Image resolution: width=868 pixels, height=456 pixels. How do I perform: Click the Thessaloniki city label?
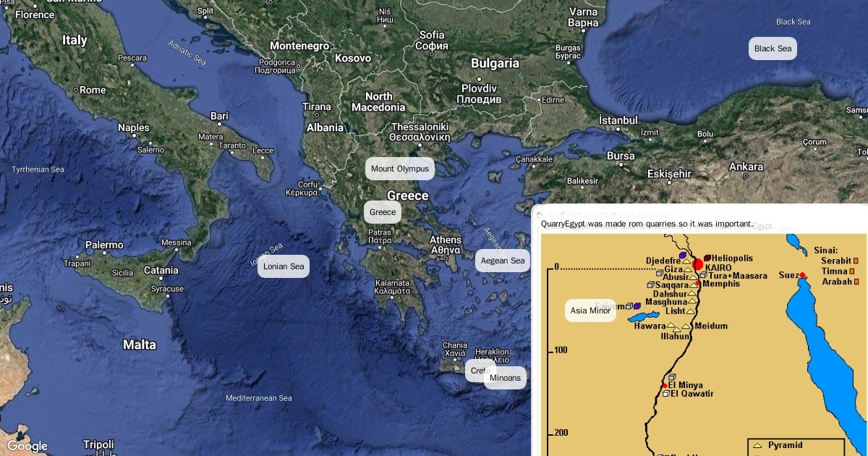point(420,132)
